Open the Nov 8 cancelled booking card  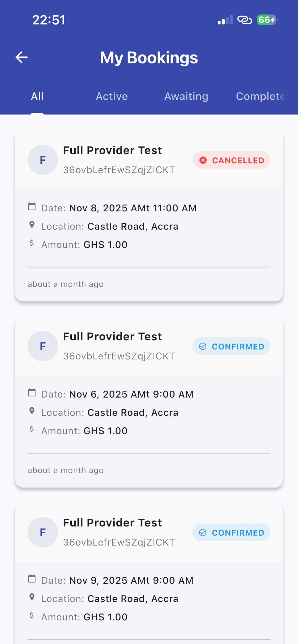(x=149, y=216)
